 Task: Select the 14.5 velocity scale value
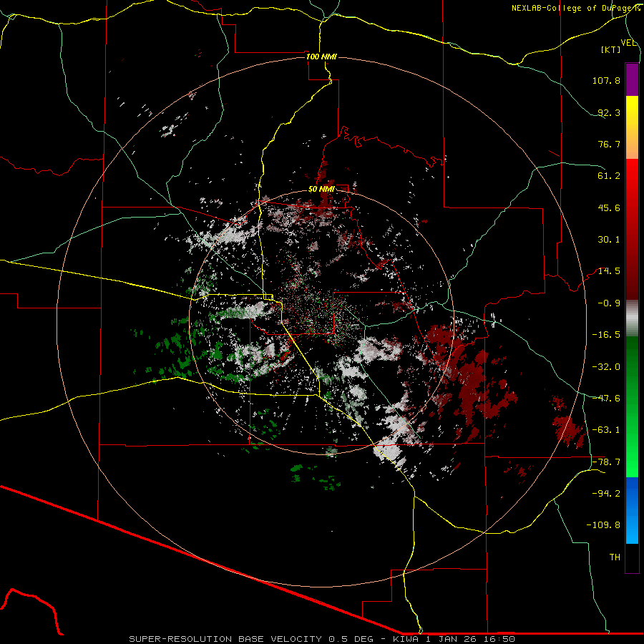pos(609,271)
